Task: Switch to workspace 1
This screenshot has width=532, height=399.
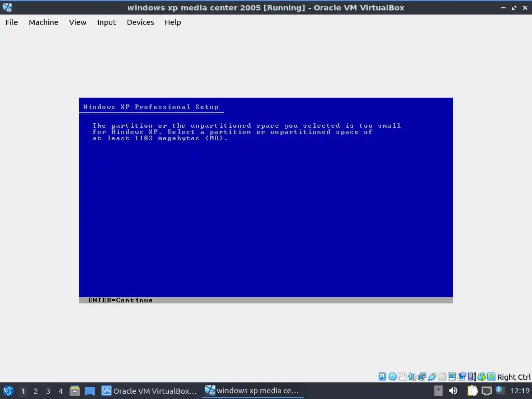Action: 23,391
